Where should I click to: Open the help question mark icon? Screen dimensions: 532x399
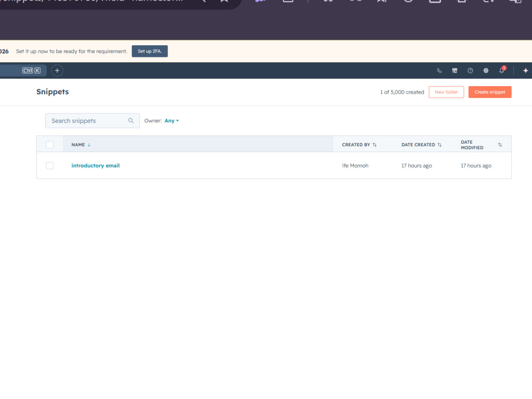[470, 71]
